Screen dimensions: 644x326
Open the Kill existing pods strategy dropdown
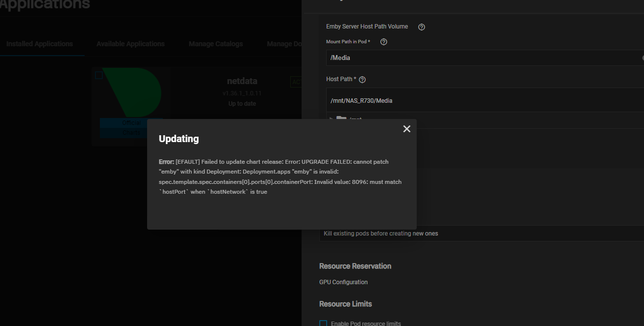[x=481, y=234]
